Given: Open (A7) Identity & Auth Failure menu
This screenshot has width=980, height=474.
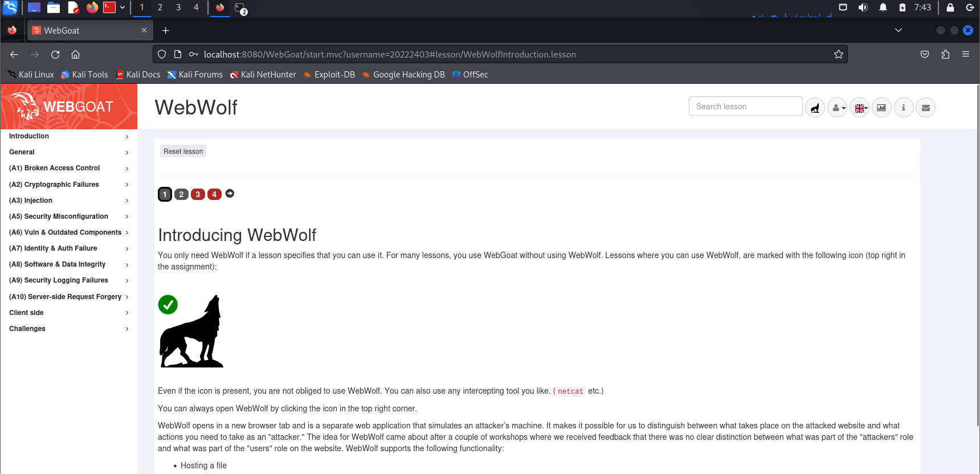Looking at the screenshot, I should [69, 249].
